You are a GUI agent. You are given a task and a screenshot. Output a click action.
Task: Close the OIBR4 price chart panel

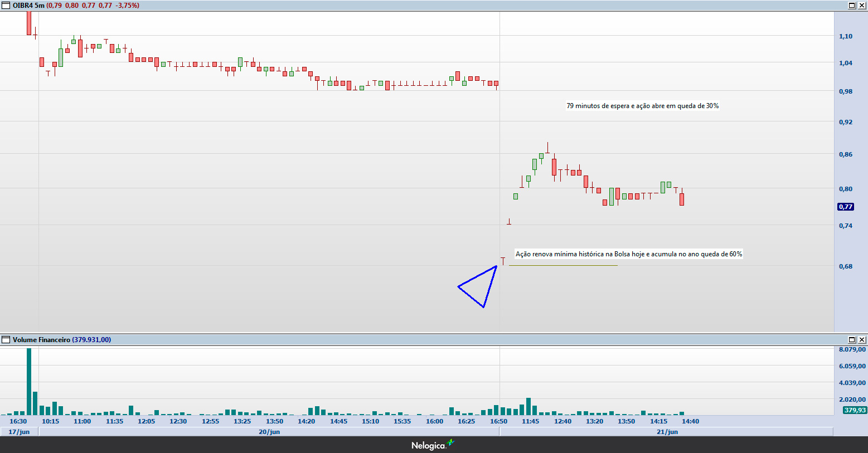coord(862,6)
